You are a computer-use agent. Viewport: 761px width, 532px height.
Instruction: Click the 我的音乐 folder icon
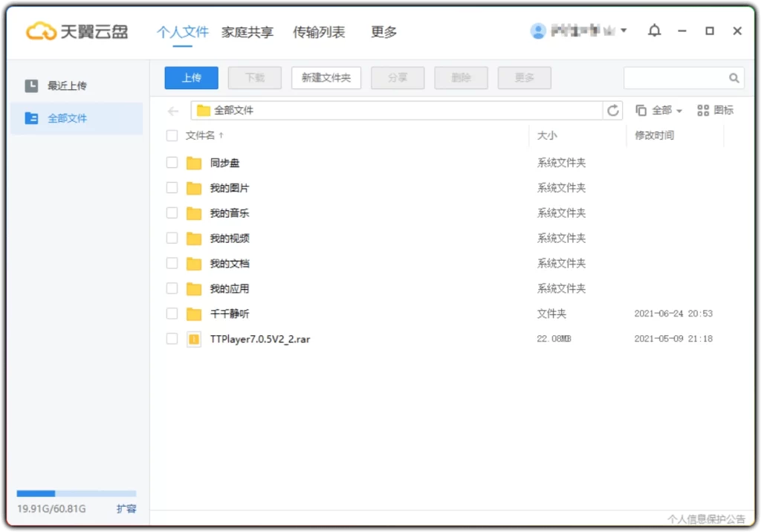194,213
